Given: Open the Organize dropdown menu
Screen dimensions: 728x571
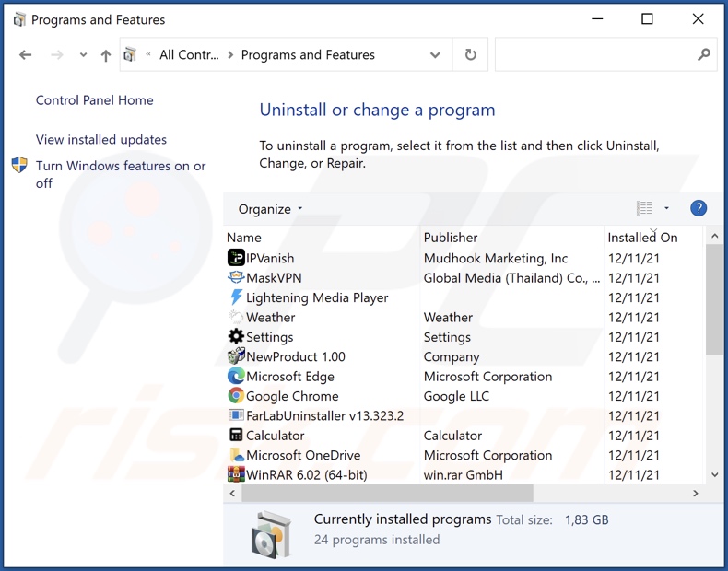Looking at the screenshot, I should 270,209.
